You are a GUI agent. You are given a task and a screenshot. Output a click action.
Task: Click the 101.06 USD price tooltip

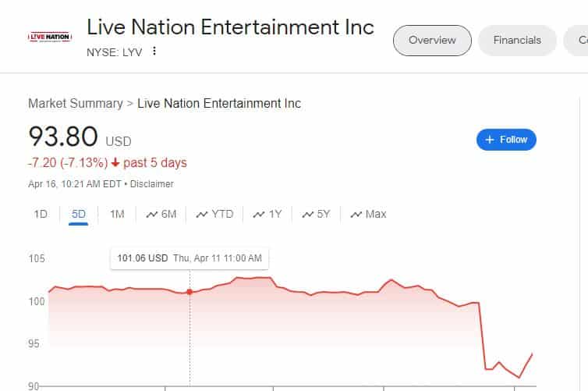190,258
